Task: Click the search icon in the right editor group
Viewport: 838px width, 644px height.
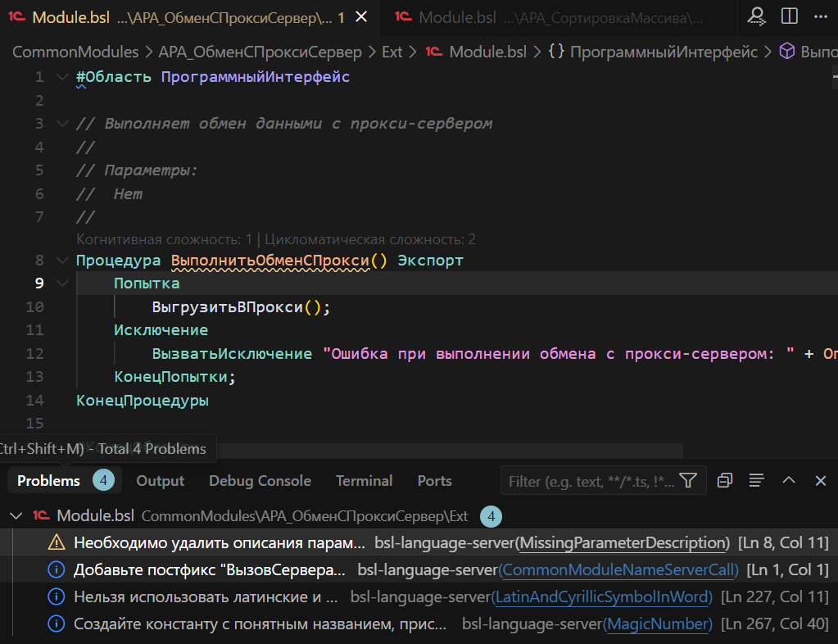Action: point(756,16)
